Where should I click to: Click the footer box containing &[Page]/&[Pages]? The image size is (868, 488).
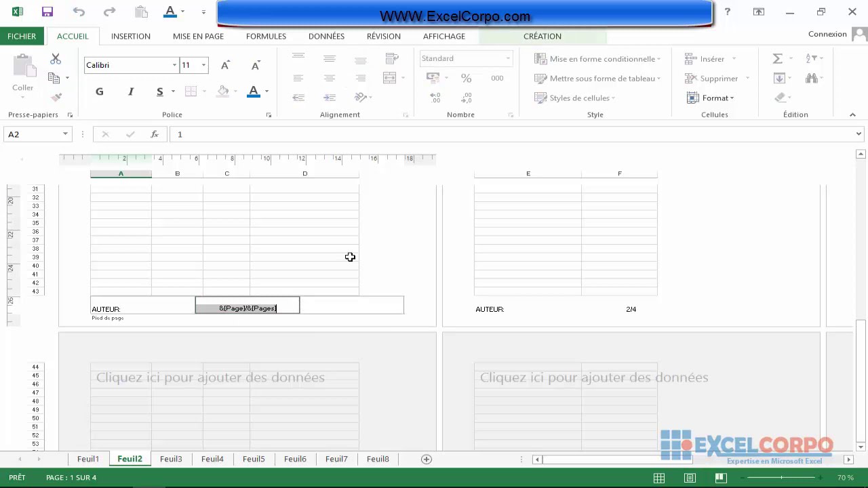coord(248,306)
